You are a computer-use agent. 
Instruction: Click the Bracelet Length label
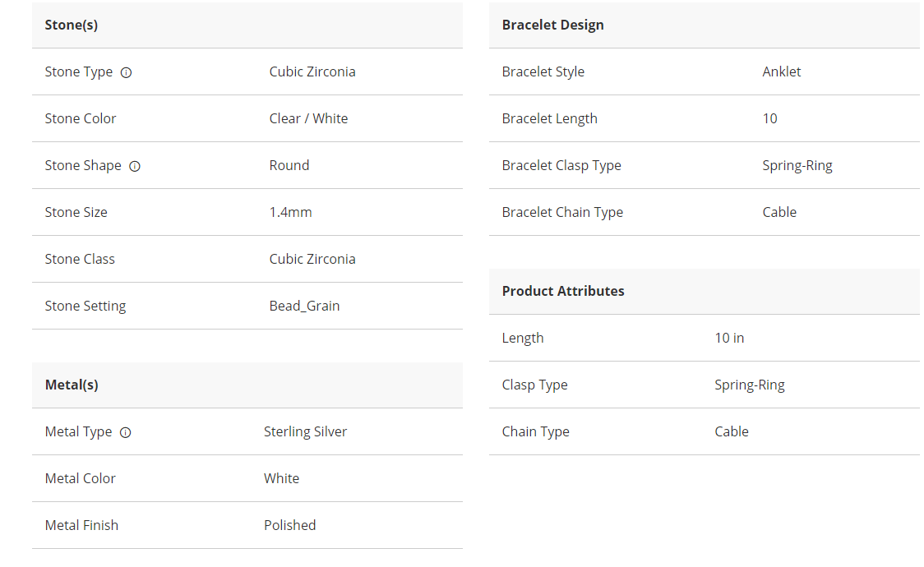point(549,118)
